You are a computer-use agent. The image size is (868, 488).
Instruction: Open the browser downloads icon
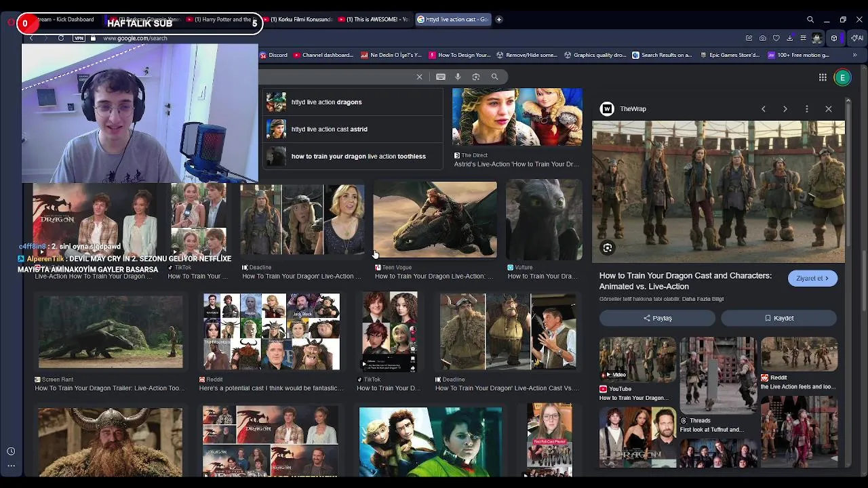pos(790,39)
